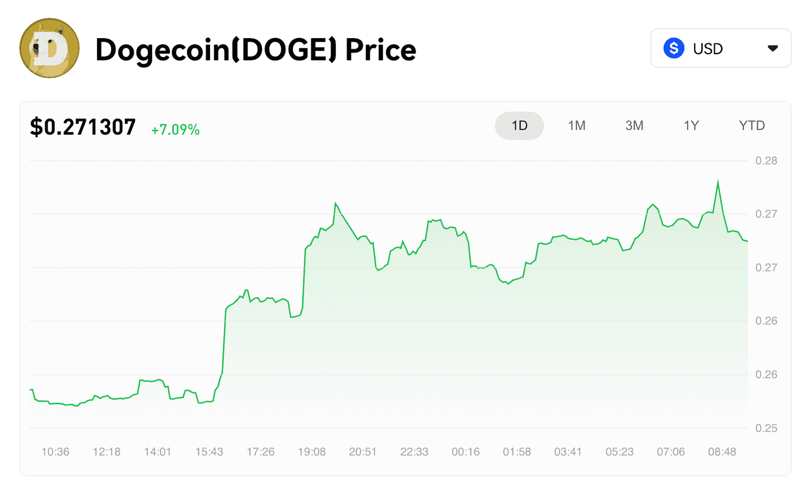Click the dropdown arrow beside USD

point(773,48)
